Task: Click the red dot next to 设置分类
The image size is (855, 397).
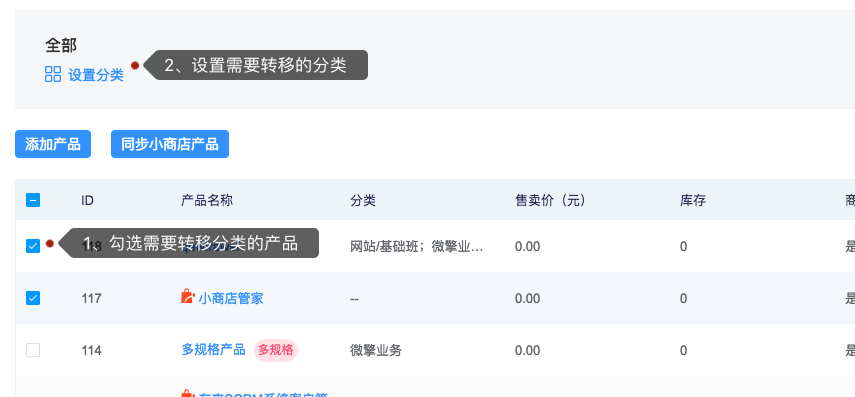Action: click(x=135, y=65)
